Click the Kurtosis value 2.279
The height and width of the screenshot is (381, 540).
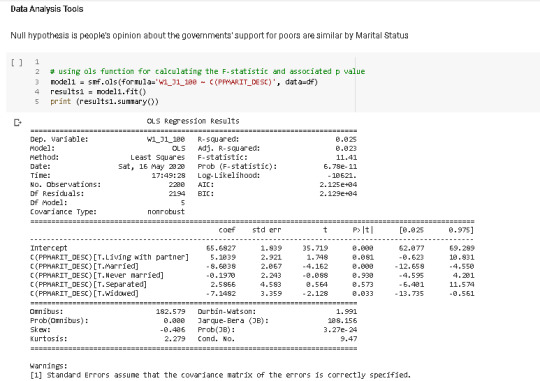click(x=175, y=339)
